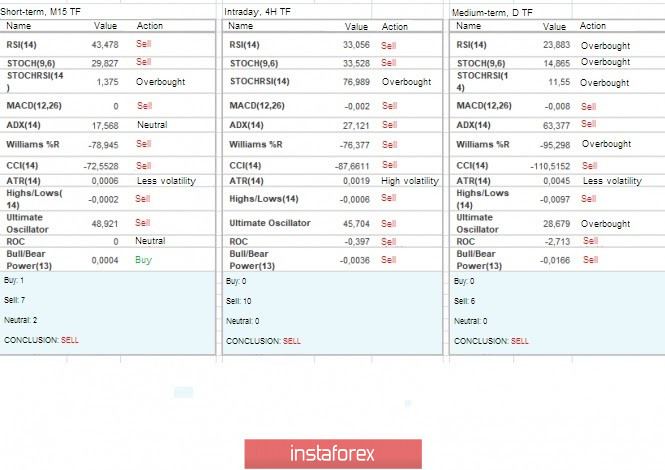Viewport: 665px width, 470px height.
Task: Click RSI(14) value 43,478 in M15 table
Action: click(105, 45)
